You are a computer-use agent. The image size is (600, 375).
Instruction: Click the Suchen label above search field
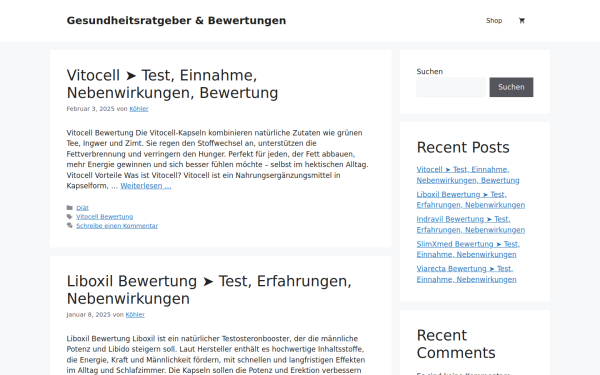pos(430,72)
